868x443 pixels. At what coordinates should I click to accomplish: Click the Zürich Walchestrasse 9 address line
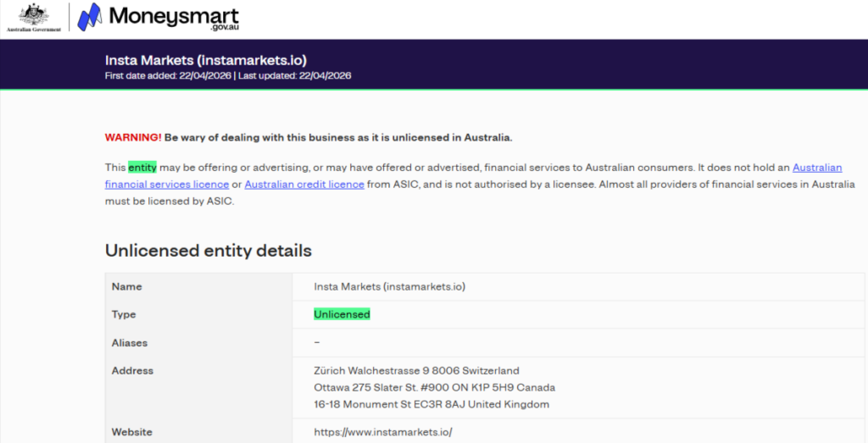tap(416, 370)
